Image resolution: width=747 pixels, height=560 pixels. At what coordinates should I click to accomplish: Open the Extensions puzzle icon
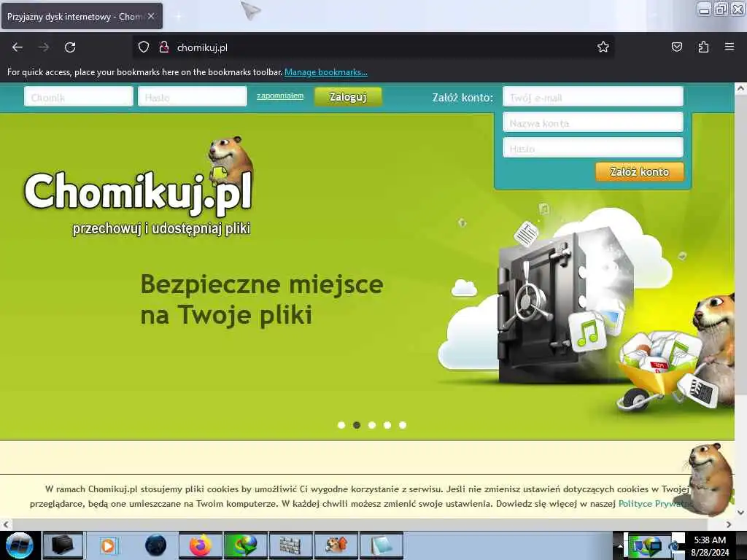point(703,47)
